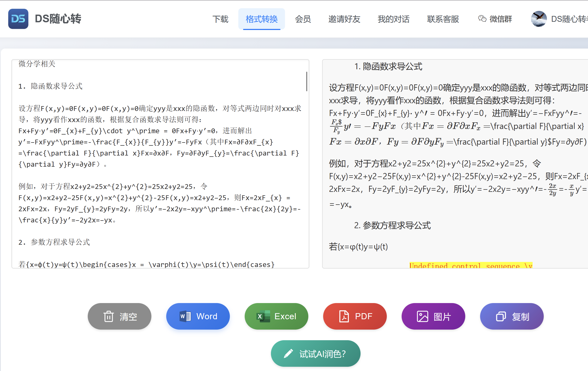Click the trash icon on 清空 button
The width and height of the screenshot is (588, 371).
pos(108,316)
